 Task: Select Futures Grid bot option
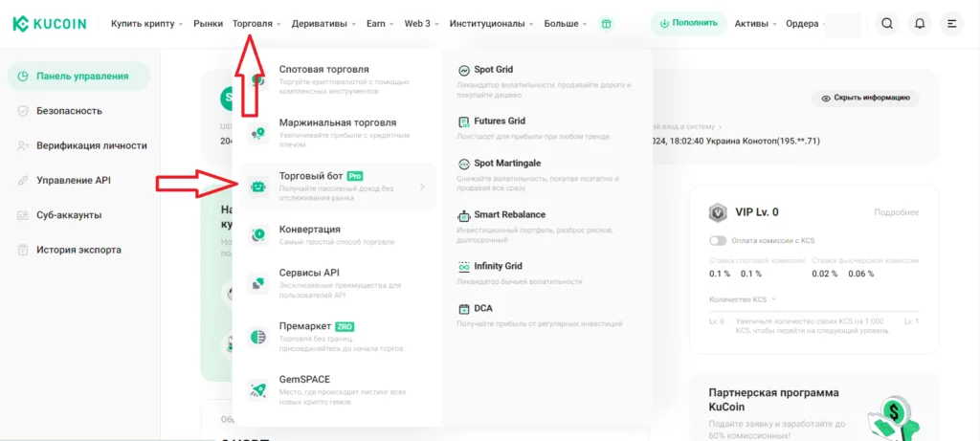(x=500, y=121)
